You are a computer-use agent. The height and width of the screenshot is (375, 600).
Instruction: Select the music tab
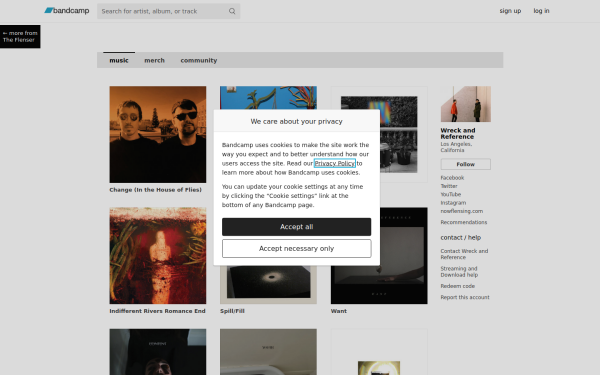point(119,60)
